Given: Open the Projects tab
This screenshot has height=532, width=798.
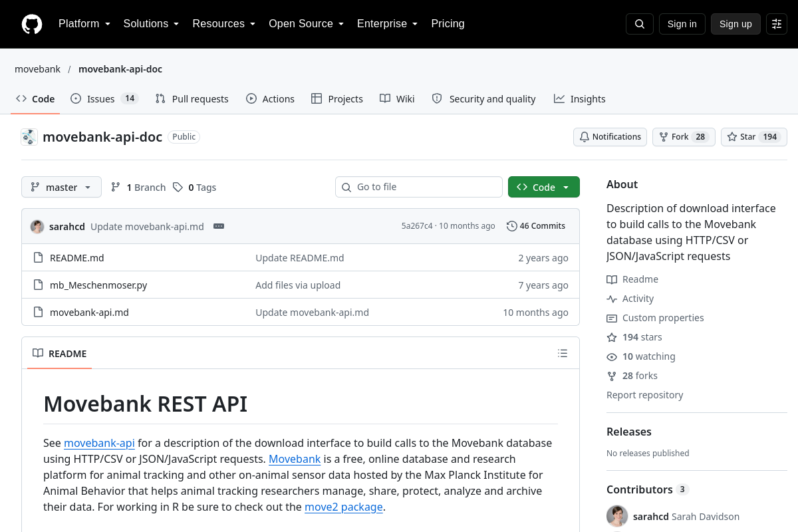Looking at the screenshot, I should (337, 98).
